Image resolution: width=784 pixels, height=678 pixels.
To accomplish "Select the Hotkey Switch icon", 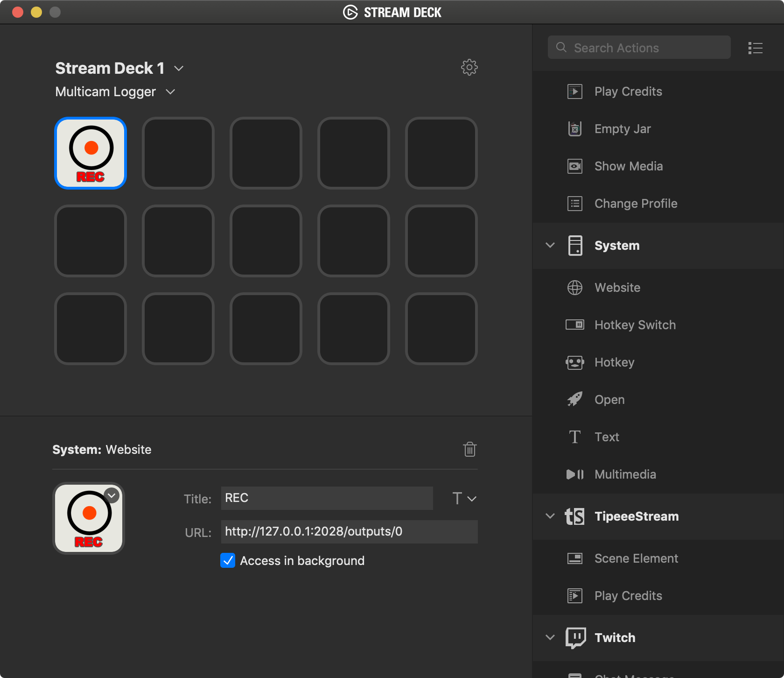I will coord(575,325).
